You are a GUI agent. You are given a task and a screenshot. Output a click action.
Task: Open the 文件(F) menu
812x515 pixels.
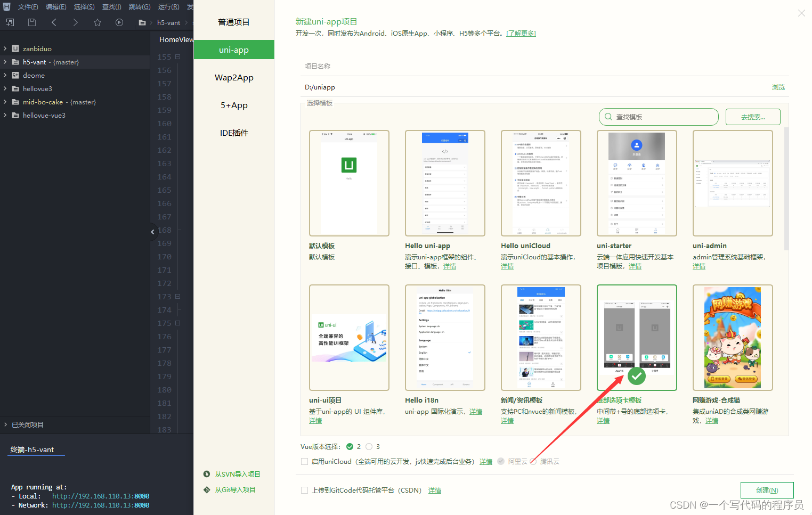pyautogui.click(x=28, y=7)
